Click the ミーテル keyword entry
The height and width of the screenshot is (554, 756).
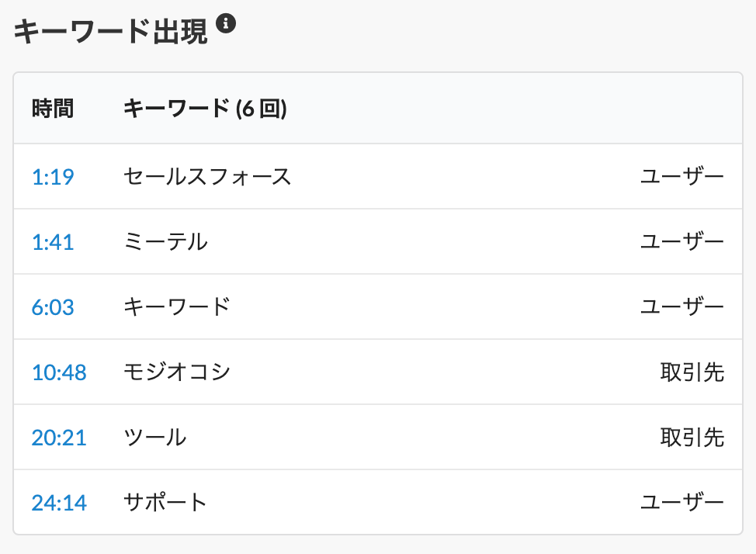click(x=165, y=241)
